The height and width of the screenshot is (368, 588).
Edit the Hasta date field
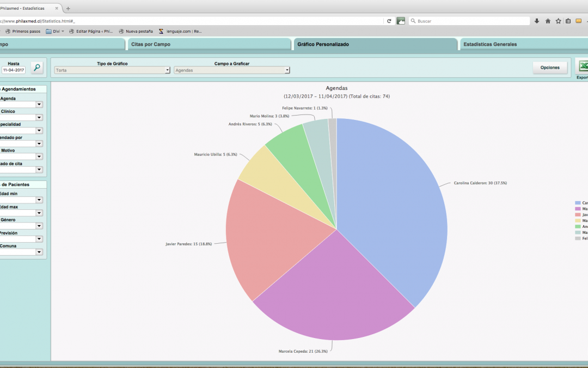[x=14, y=70]
